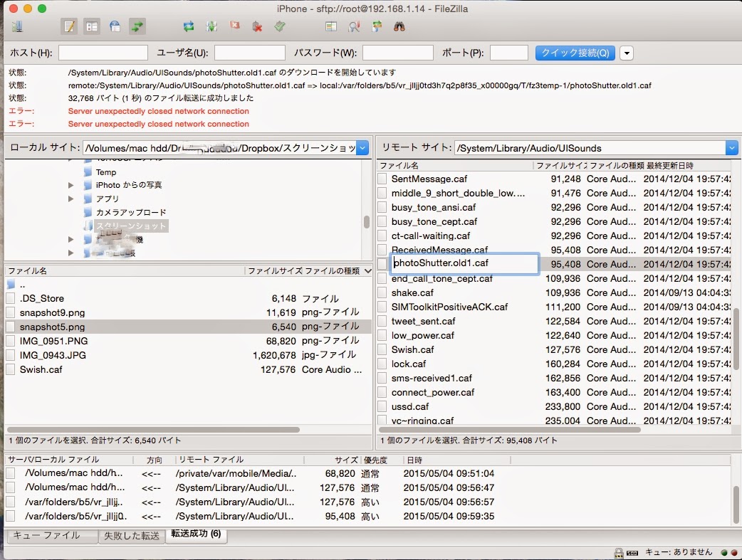Screen dimensions: 742x560
Task: Click the queue indicator icon in status bar
Action: tap(632, 552)
